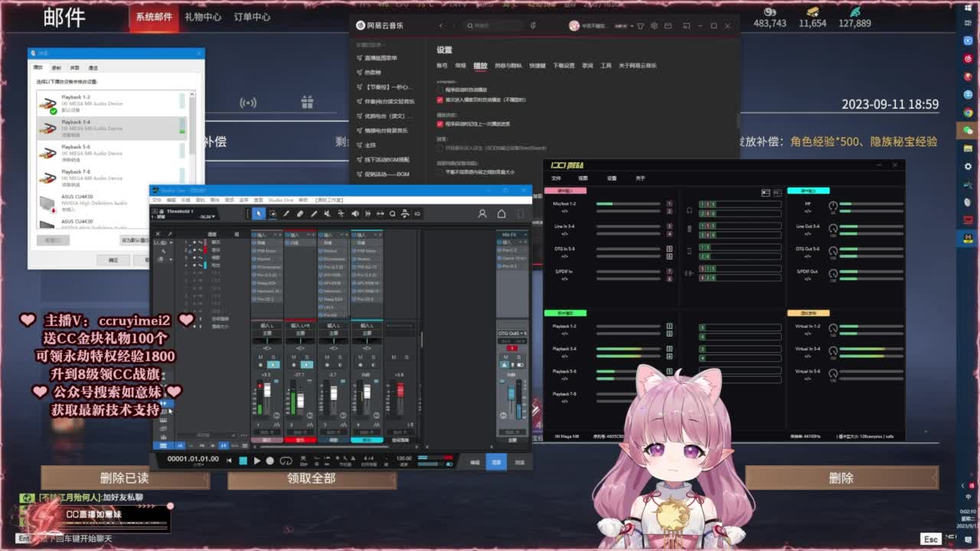980x551 pixels.
Task: Click the magnifier Zoom tool in Studio One
Action: coord(393,214)
